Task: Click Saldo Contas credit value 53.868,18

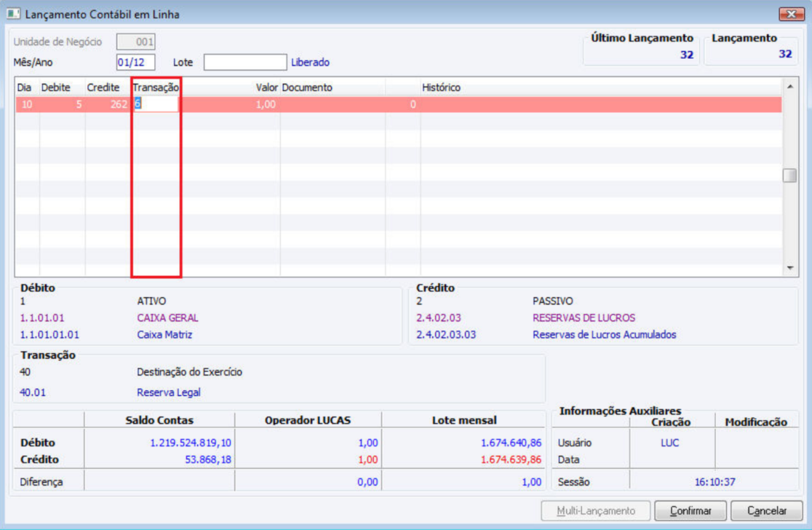Action: pos(208,459)
